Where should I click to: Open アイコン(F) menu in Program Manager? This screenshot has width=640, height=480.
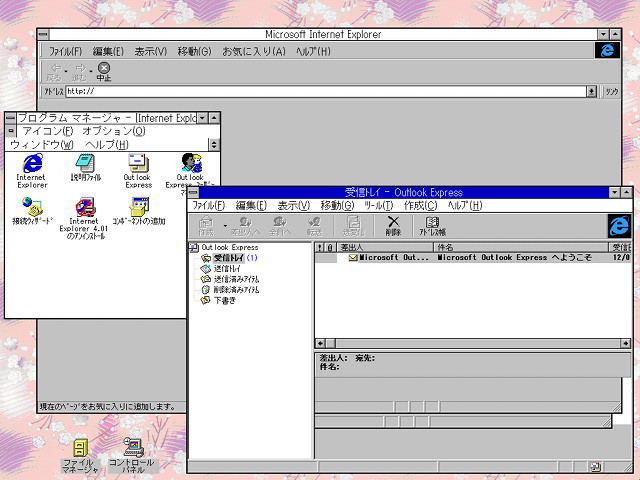tap(48, 131)
